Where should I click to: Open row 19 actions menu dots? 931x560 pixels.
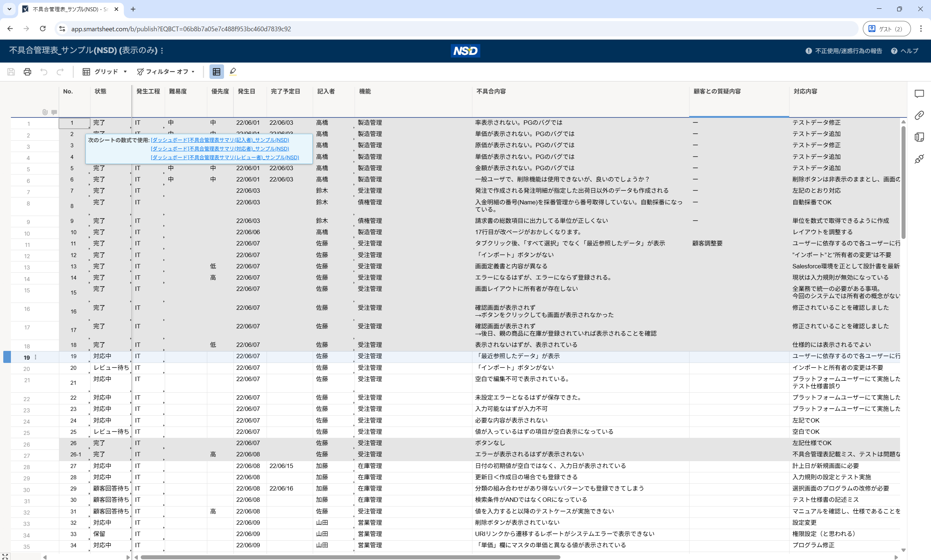[36, 357]
